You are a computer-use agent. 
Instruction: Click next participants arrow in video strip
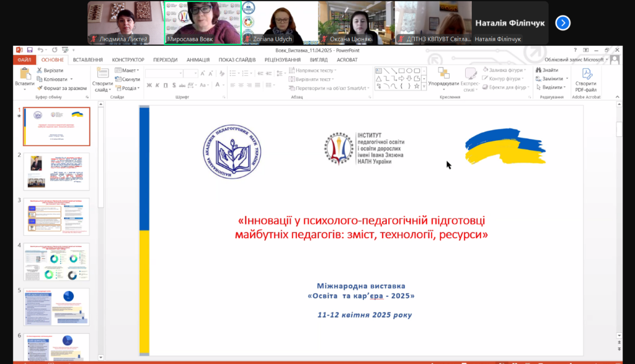point(562,23)
